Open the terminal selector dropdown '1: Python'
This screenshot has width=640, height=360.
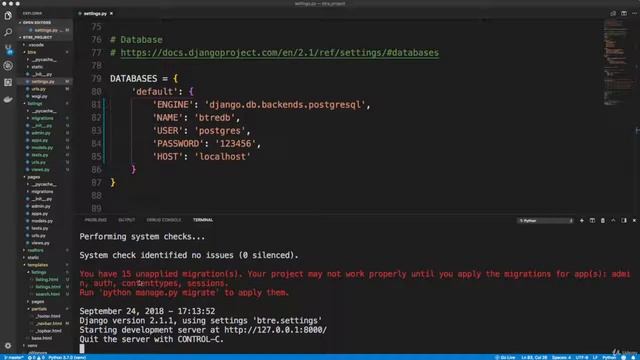[x=545, y=220]
